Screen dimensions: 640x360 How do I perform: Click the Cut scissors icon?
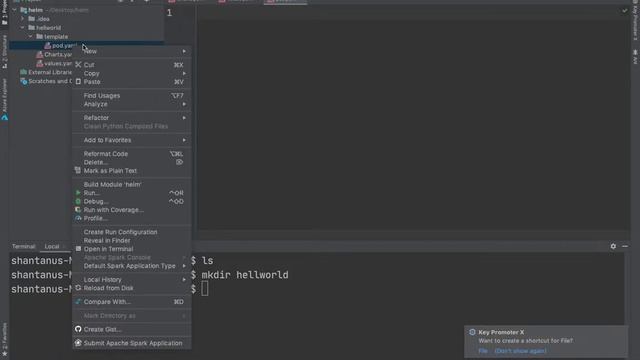(x=78, y=64)
